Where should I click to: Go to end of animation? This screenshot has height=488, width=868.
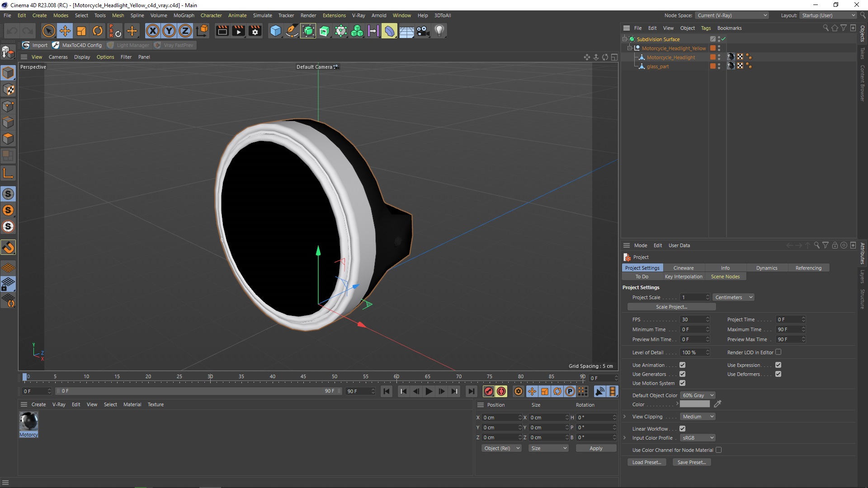tap(472, 391)
